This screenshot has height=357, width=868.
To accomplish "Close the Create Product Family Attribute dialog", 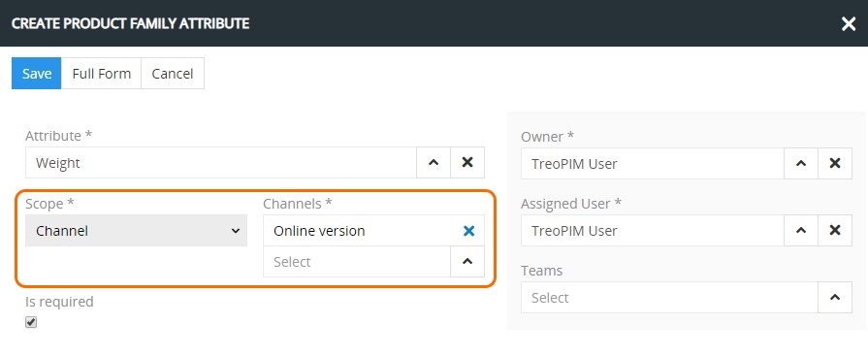I will point(848,23).
